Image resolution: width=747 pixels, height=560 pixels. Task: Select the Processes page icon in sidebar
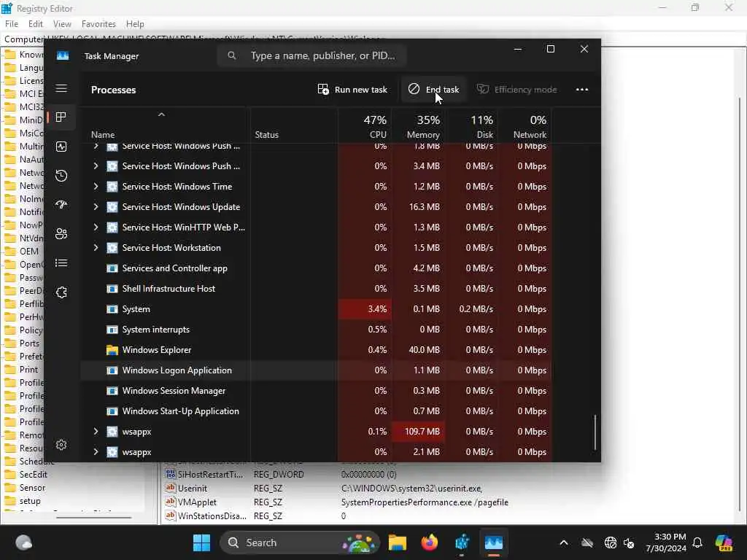(61, 117)
